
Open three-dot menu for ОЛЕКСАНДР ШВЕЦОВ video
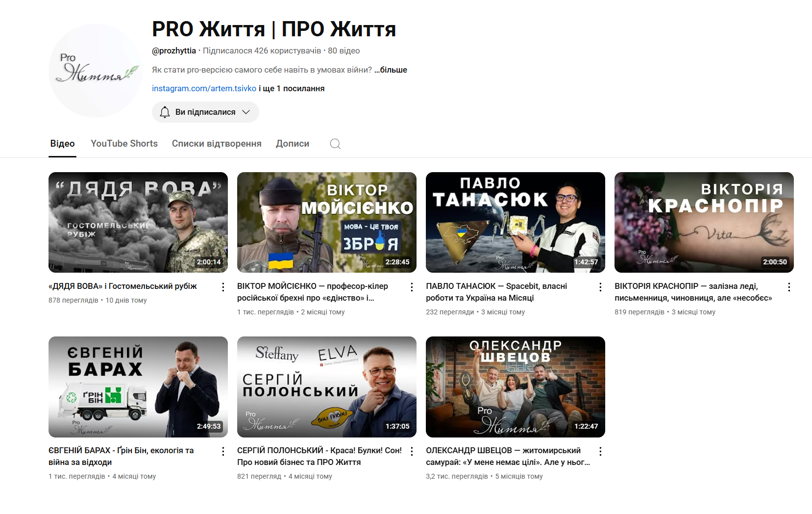click(x=600, y=451)
